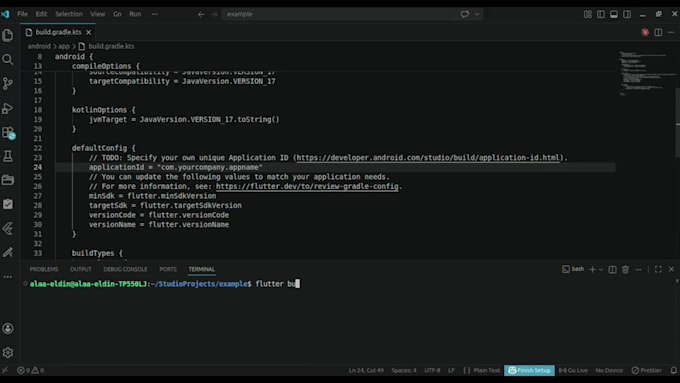Toggle primary side bar layout button

pyautogui.click(x=601, y=14)
